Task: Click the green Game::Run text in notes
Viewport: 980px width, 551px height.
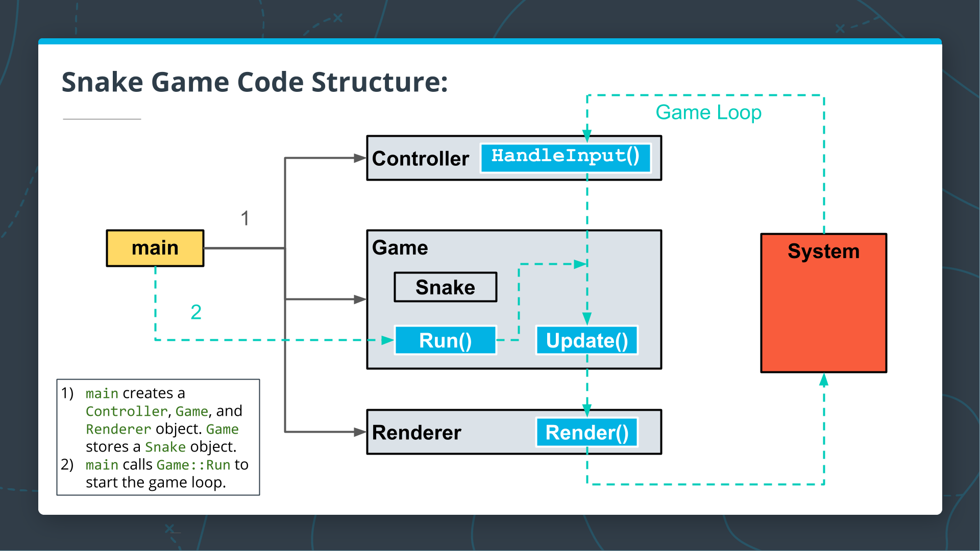Action: (193, 465)
